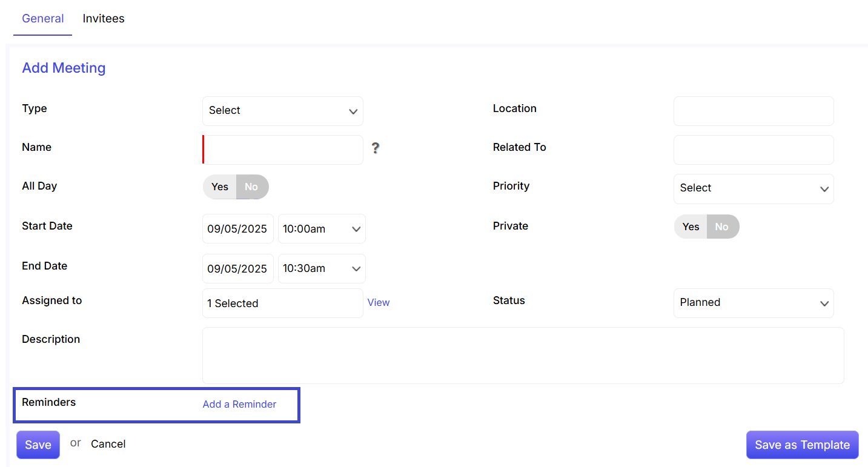Set All Day toggle to Yes
The width and height of the screenshot is (868, 467).
(x=220, y=187)
